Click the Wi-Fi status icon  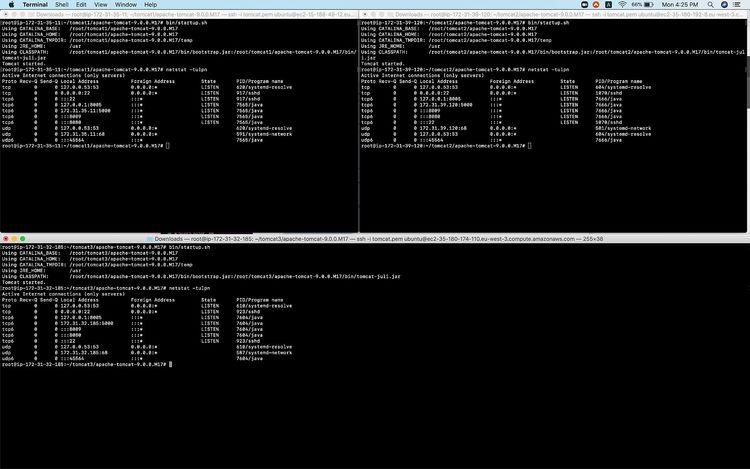point(621,4)
